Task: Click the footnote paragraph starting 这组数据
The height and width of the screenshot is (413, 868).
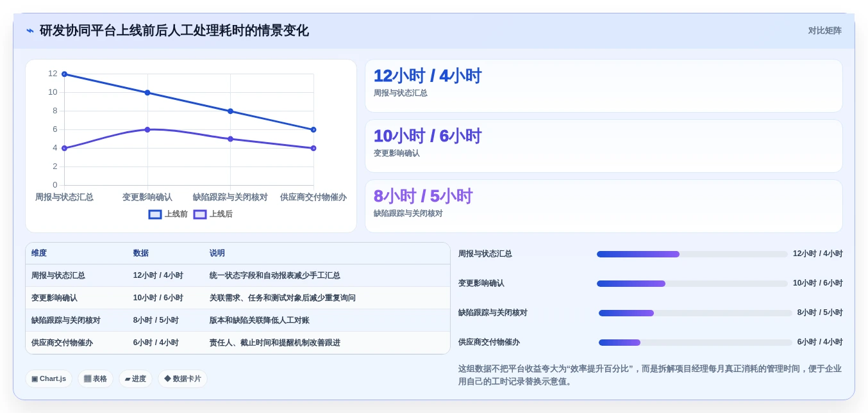Action: 650,375
